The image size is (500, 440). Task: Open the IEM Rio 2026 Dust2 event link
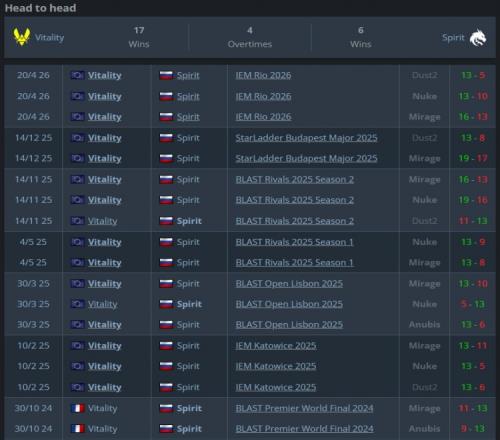[263, 75]
